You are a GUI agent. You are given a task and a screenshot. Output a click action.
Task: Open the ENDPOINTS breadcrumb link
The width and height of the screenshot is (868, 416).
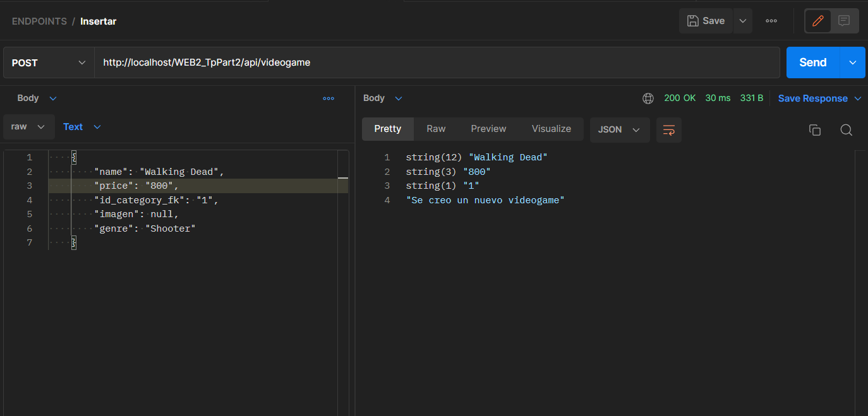tap(39, 21)
